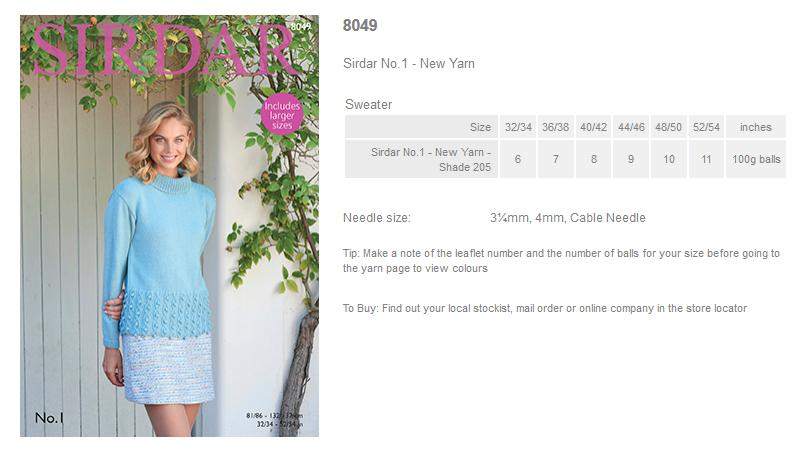Viewport: 800px width, 456px height.
Task: Select the 52/54 size column header
Action: 706,127
